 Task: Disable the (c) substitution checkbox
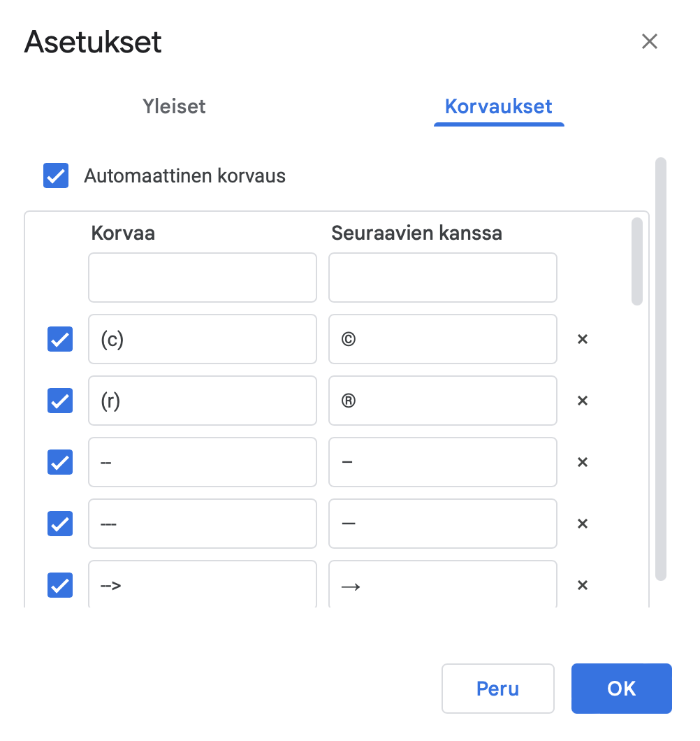pos(59,339)
